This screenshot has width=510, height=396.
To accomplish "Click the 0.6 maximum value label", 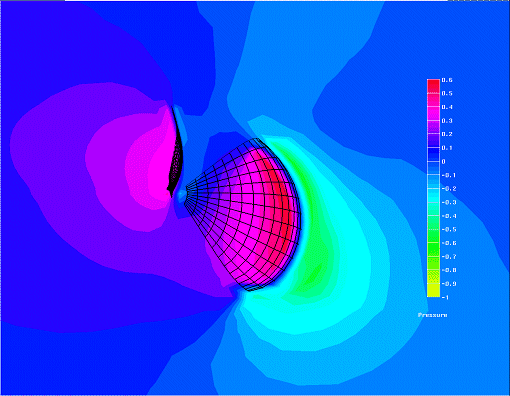I will pos(447,80).
